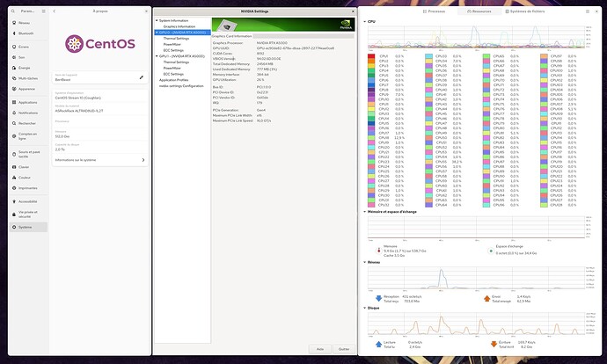The width and height of the screenshot is (607, 364).
Task: Click the search icon in Settings sidebar header
Action: click(x=13, y=11)
